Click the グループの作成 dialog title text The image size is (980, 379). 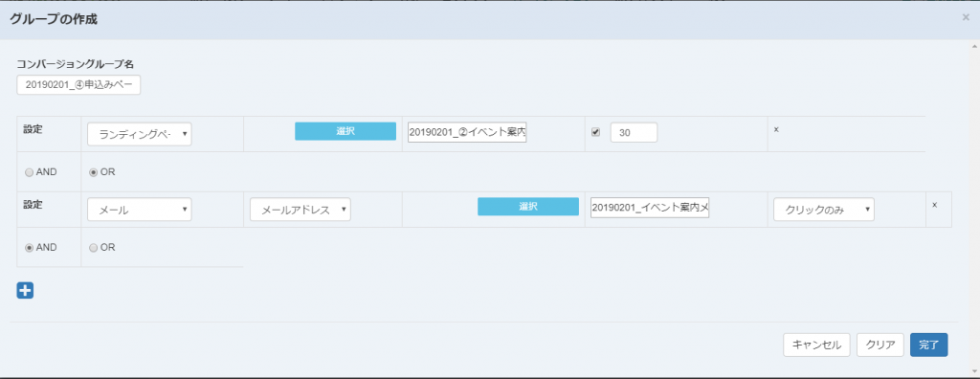(x=54, y=19)
